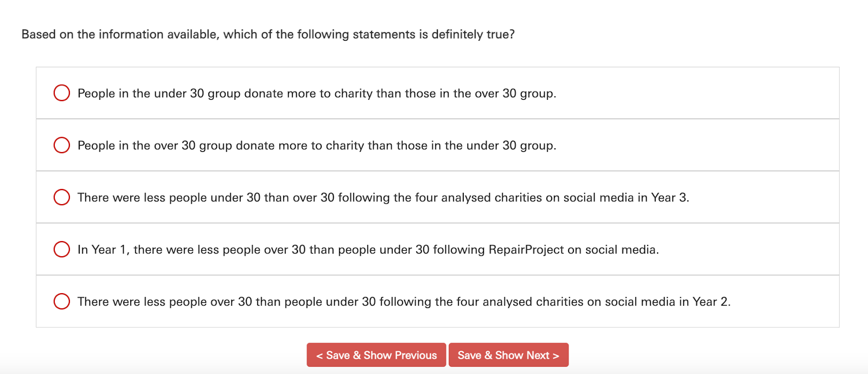
Task: Select the radio button for under 30 donate more
Action: tap(62, 93)
